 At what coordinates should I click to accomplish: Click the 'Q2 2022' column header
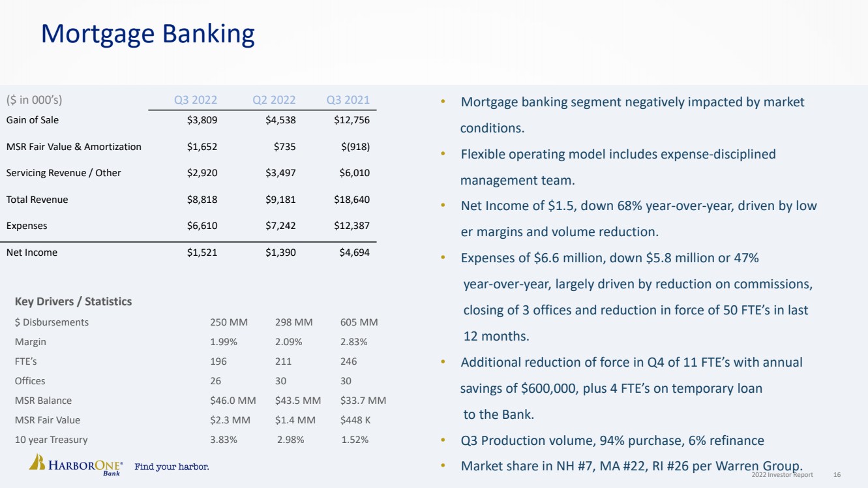(x=274, y=100)
